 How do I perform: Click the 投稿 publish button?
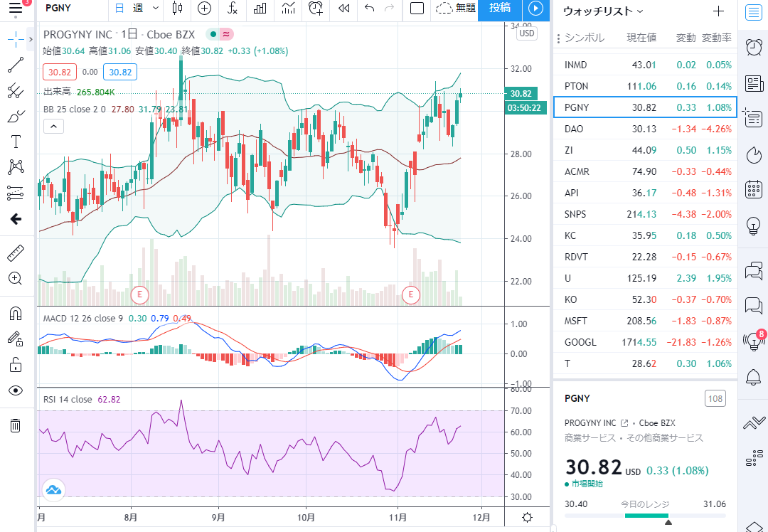500,8
